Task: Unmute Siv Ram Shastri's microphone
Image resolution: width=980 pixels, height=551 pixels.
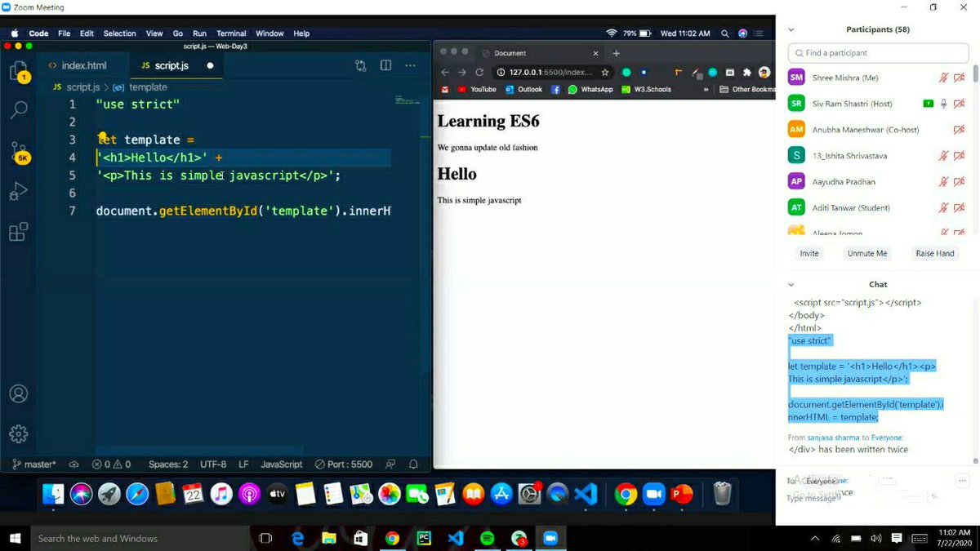Action: click(x=943, y=103)
